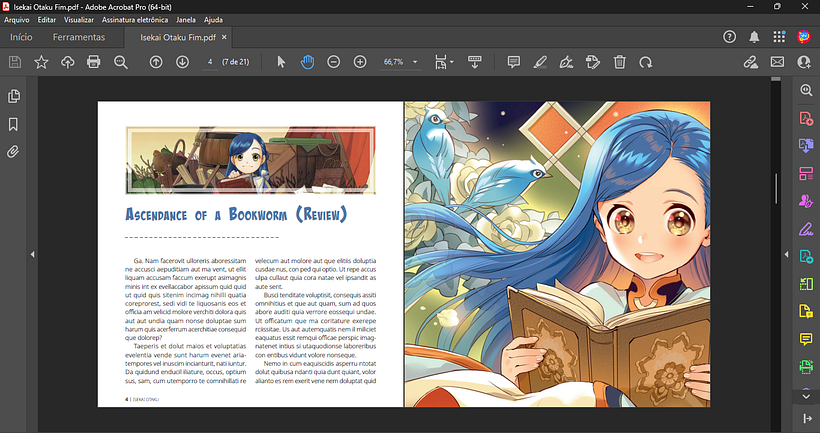Open the Fill and Sign pen tool

[x=806, y=229]
